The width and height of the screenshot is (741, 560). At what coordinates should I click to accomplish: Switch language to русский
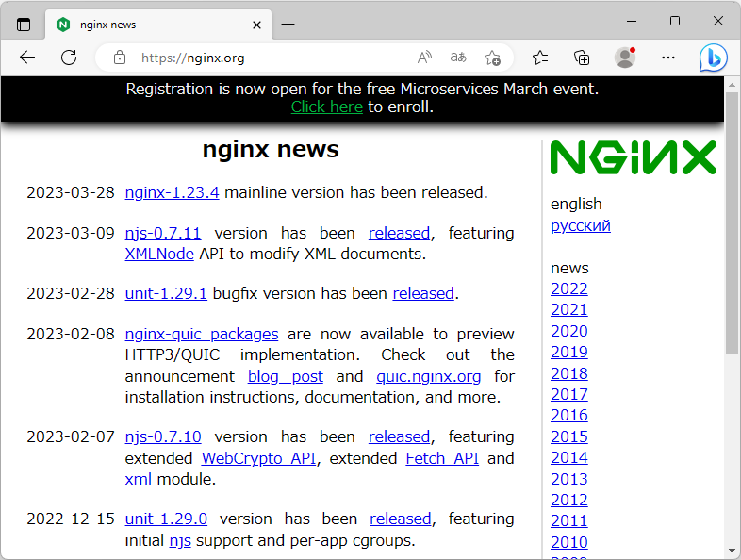pos(581,226)
